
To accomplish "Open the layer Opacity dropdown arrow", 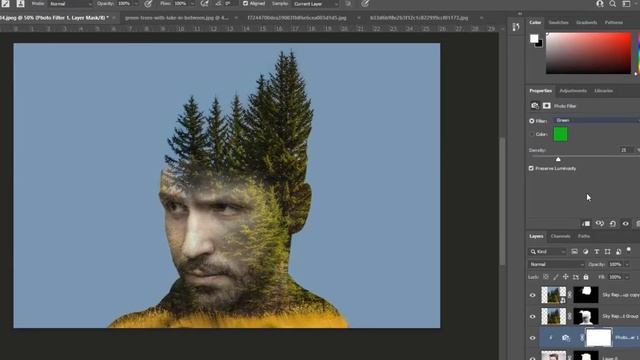I will pyautogui.click(x=627, y=264).
